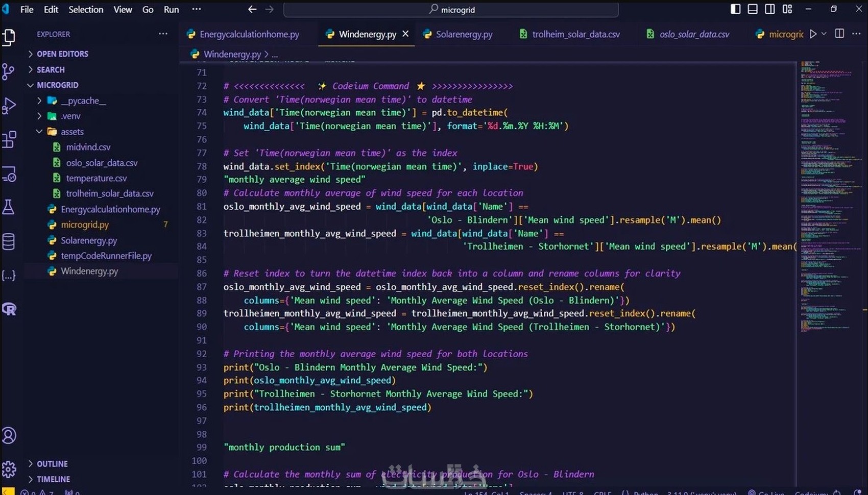Open the R extension sidebar view

pyautogui.click(x=9, y=309)
